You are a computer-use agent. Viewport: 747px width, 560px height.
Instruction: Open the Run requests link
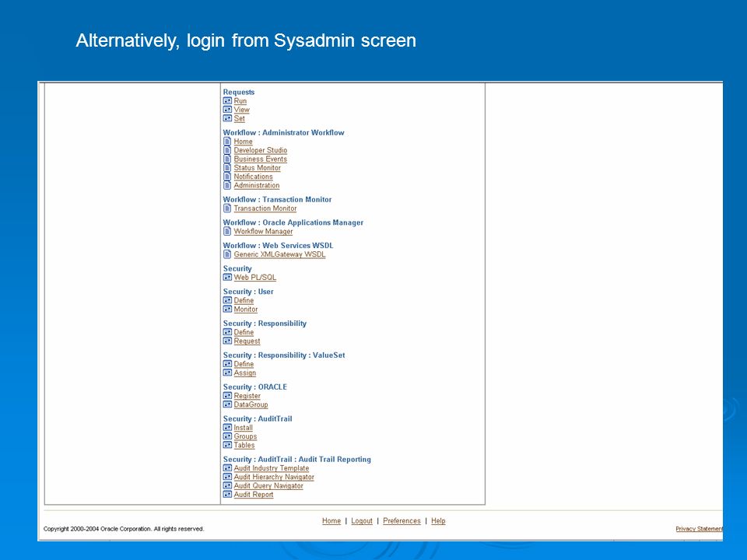(x=240, y=101)
